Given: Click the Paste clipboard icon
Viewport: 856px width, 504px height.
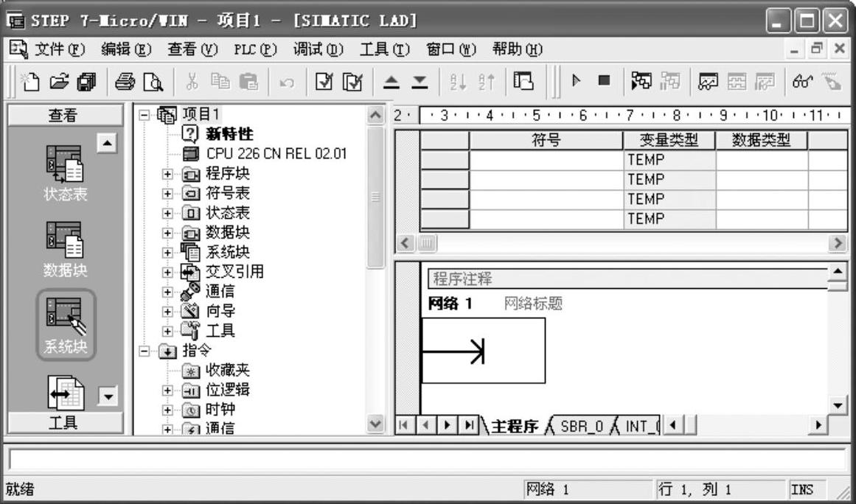Looking at the screenshot, I should [x=249, y=82].
